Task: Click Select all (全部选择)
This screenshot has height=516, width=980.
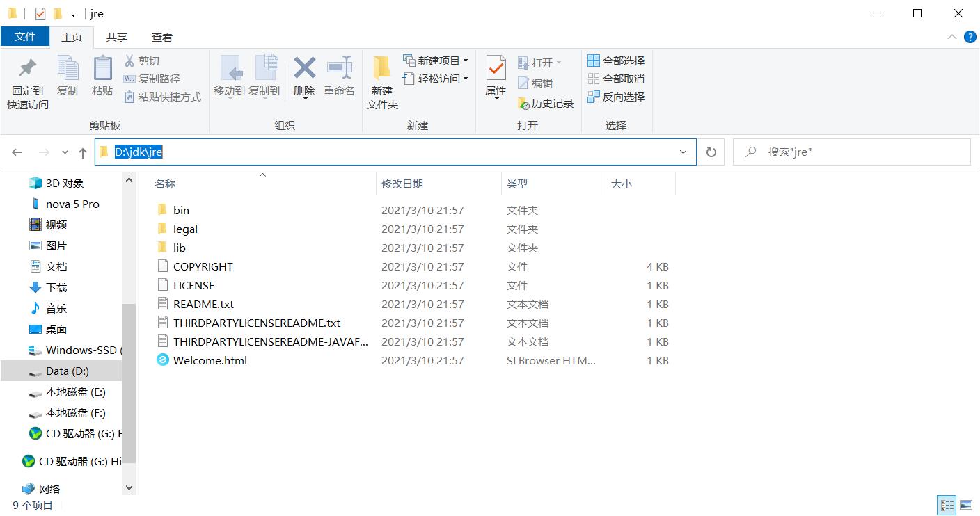Action: coord(616,61)
